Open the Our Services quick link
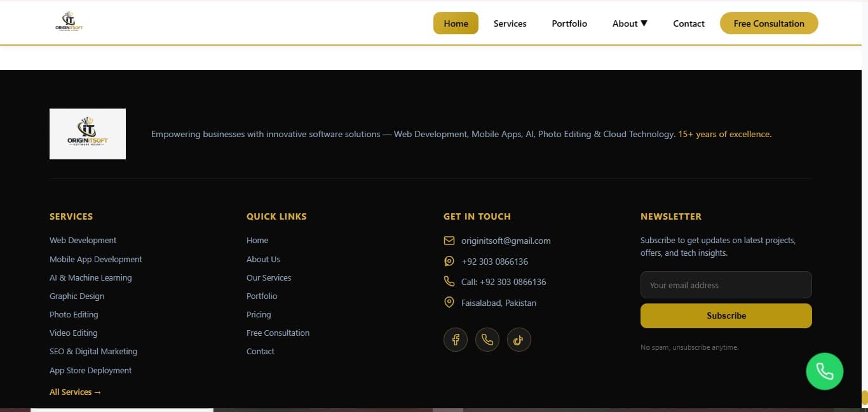Image resolution: width=868 pixels, height=412 pixels. pos(269,277)
